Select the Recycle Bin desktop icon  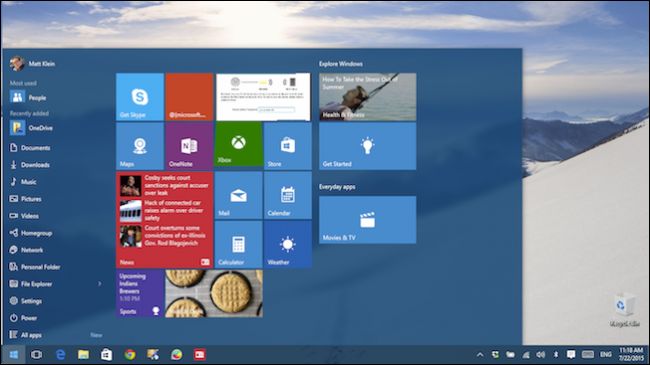click(624, 310)
